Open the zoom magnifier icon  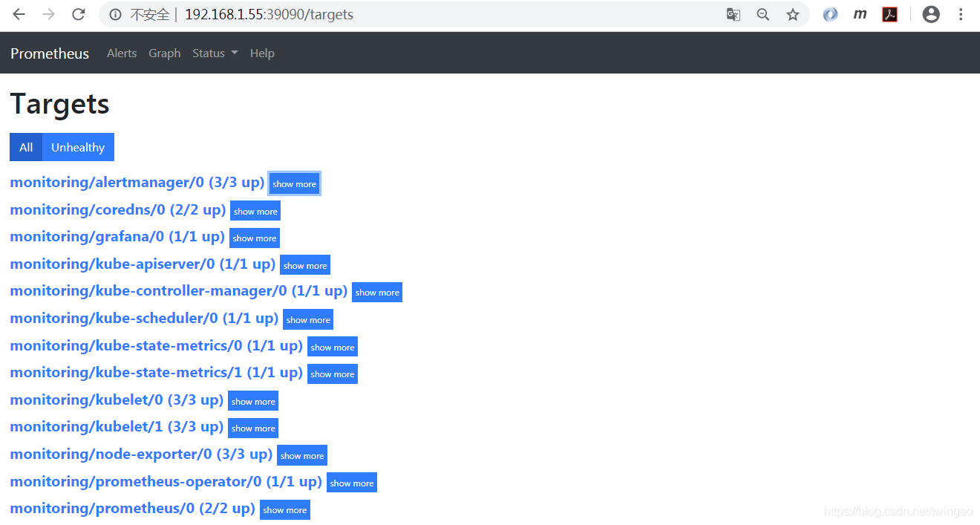(x=762, y=14)
